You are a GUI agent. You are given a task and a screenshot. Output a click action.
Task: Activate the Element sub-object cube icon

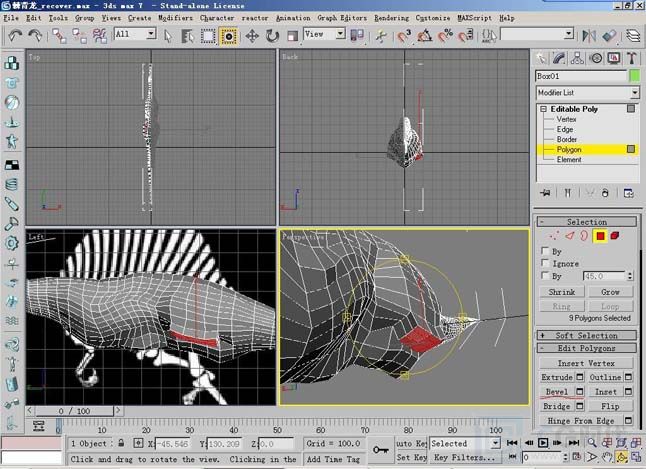[615, 236]
